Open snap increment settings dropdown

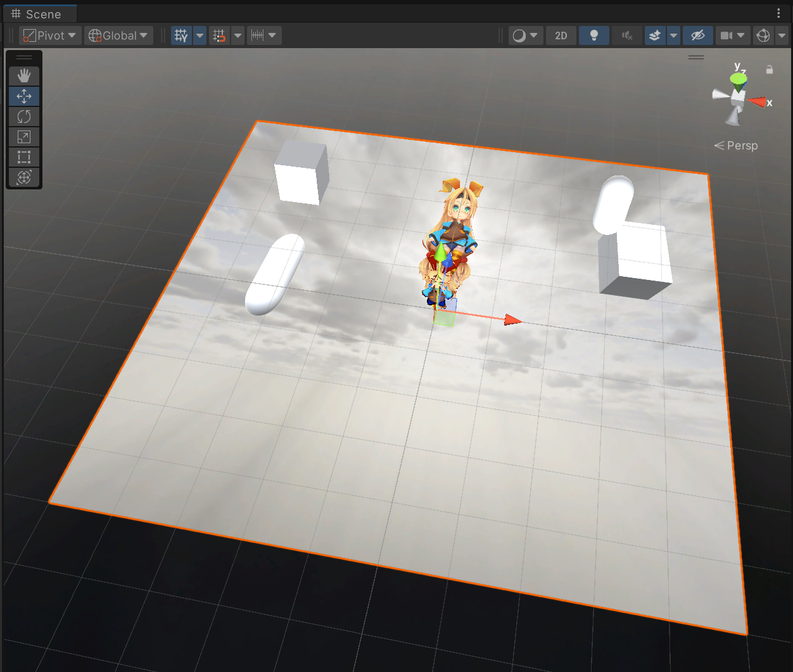264,35
